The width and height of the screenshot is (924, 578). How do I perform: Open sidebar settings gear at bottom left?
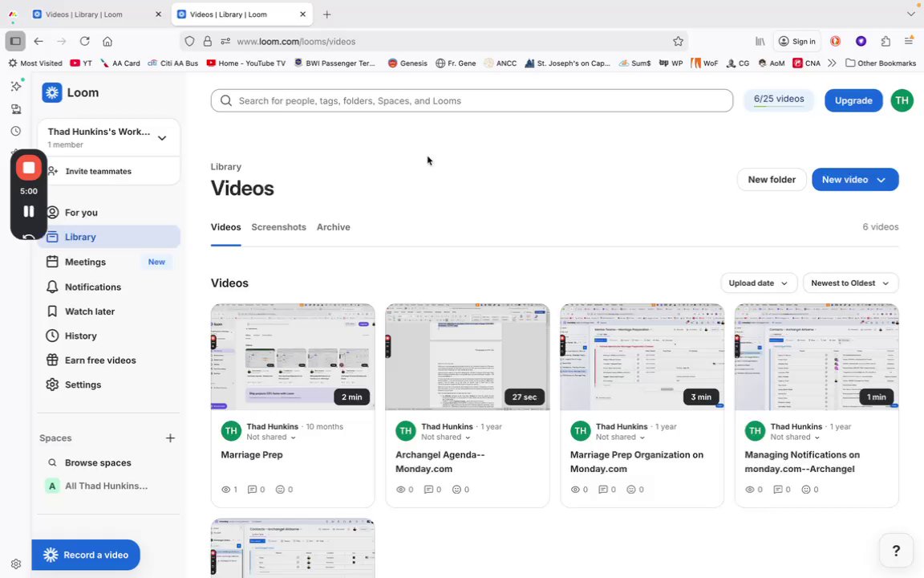tap(16, 564)
